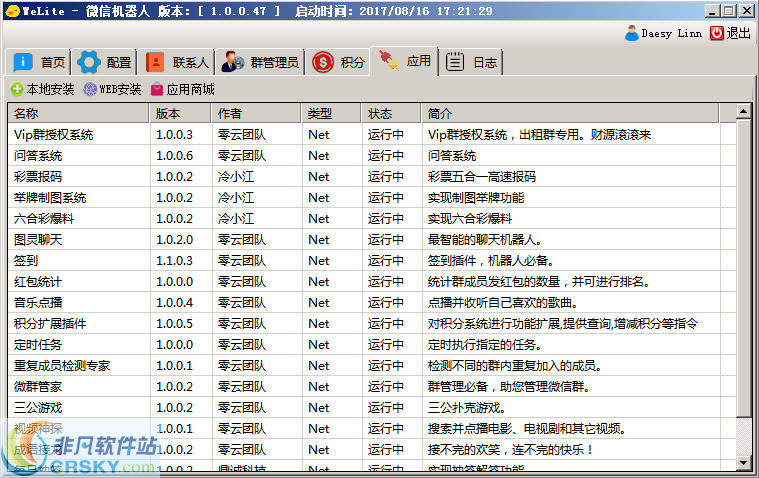Open the 首页 home tab
The image size is (759, 478).
pyautogui.click(x=38, y=62)
